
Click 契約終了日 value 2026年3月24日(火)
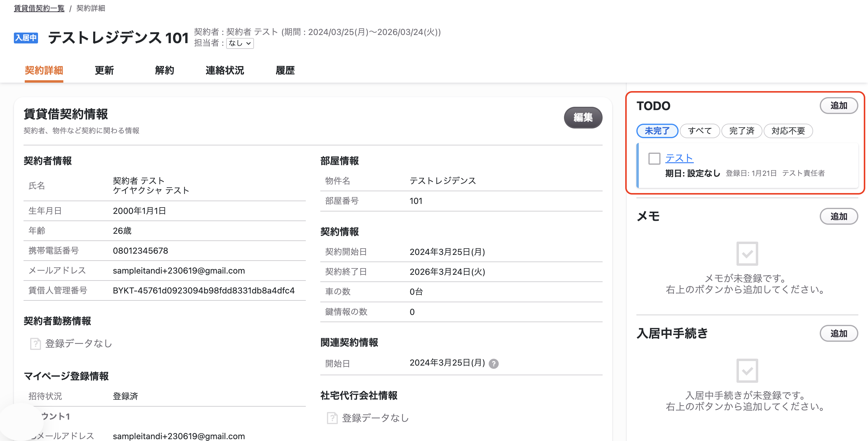tap(447, 271)
